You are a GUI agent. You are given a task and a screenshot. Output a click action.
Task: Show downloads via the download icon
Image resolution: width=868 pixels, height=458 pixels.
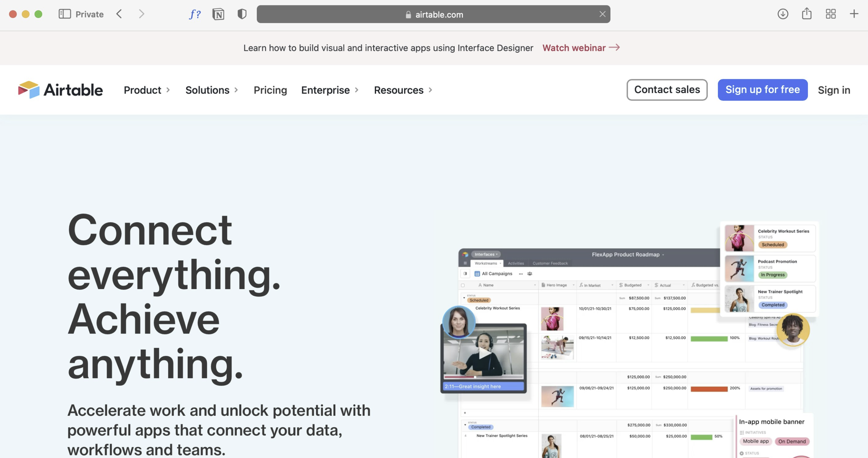[782, 14]
